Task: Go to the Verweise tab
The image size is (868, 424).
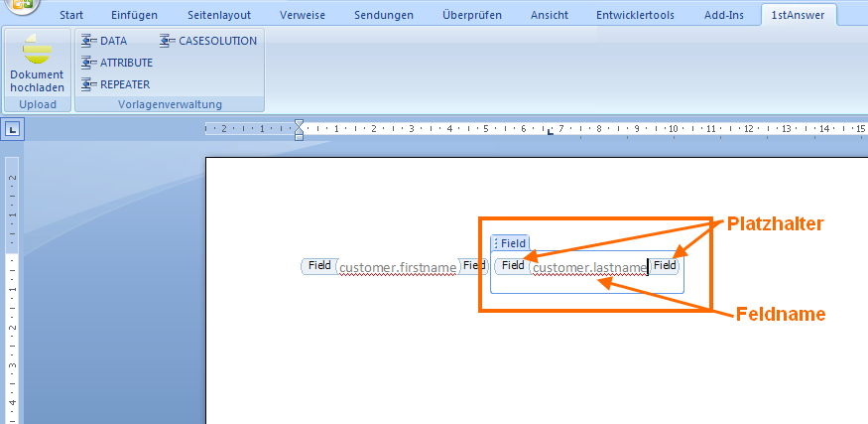Action: coord(303,15)
